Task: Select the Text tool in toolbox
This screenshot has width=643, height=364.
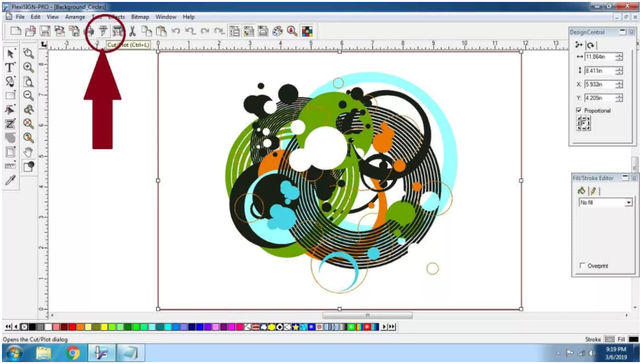Action: point(10,67)
